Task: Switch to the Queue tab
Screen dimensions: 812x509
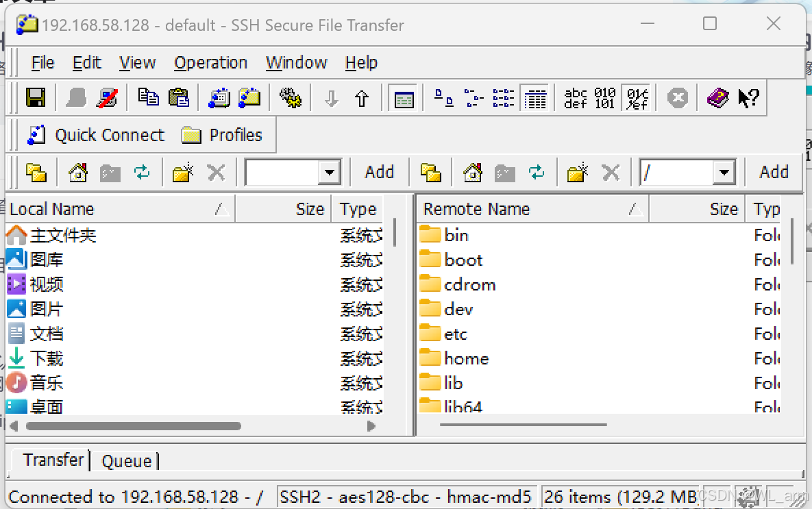Action: tap(126, 461)
